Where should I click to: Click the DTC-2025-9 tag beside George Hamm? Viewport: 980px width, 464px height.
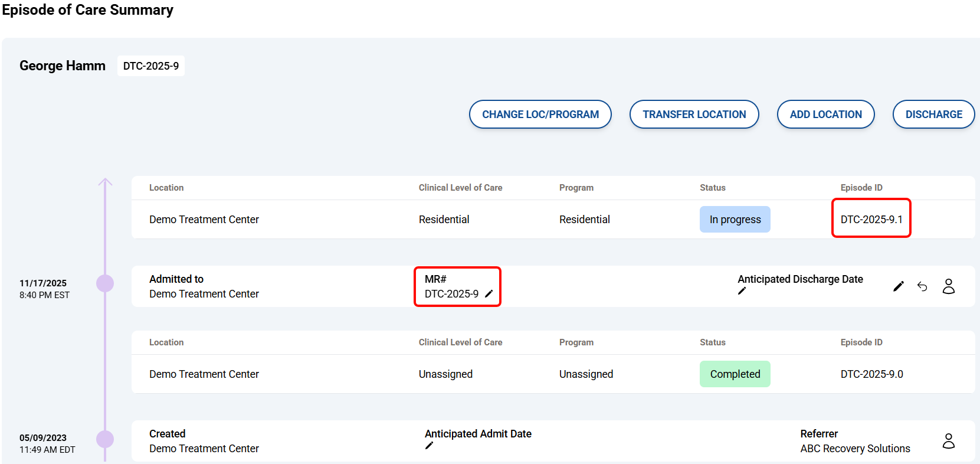(x=151, y=66)
